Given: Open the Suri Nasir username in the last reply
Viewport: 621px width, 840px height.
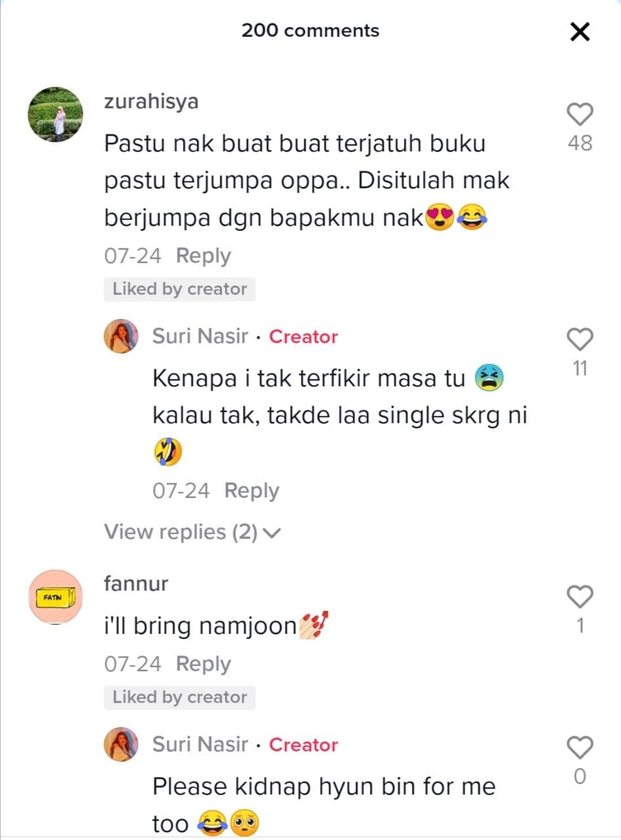Looking at the screenshot, I should [201, 745].
